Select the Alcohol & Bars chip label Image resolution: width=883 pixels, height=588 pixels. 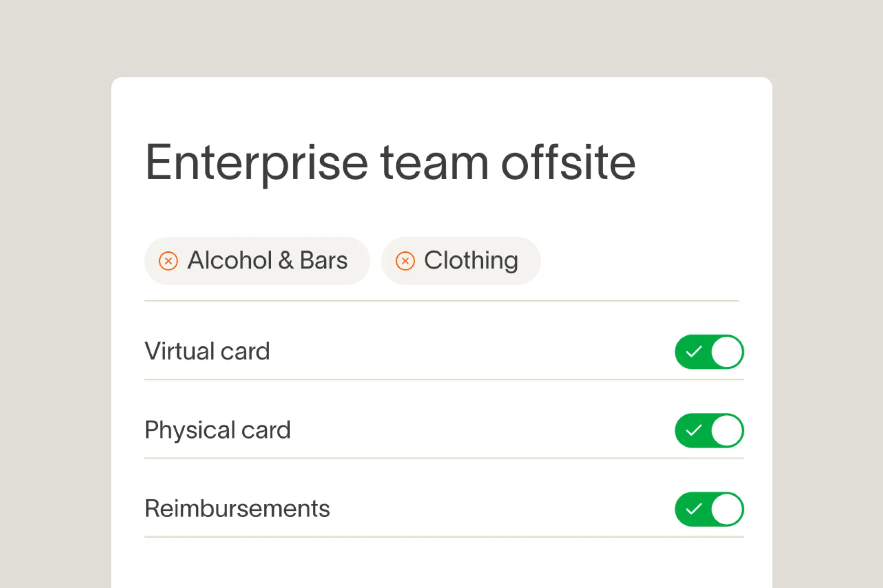pyautogui.click(x=267, y=260)
